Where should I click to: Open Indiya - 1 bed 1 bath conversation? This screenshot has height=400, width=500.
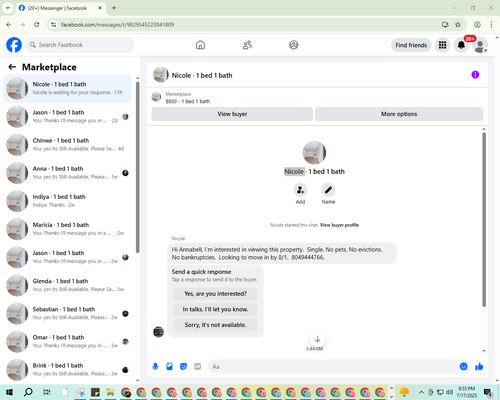coord(67,201)
